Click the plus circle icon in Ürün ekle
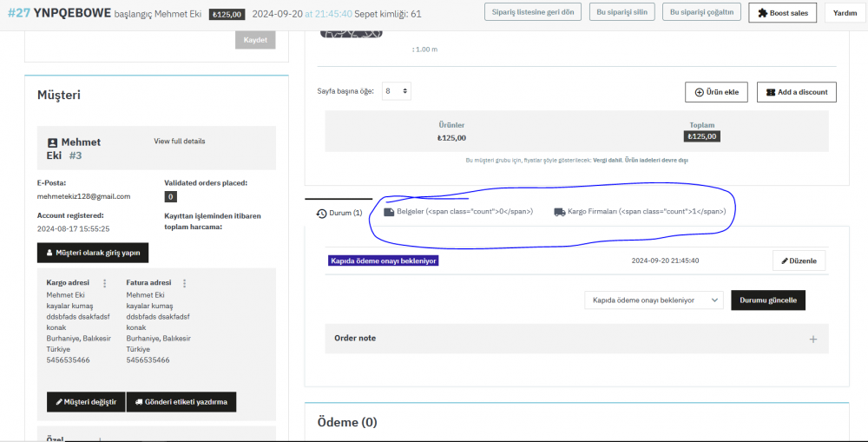 [x=699, y=93]
